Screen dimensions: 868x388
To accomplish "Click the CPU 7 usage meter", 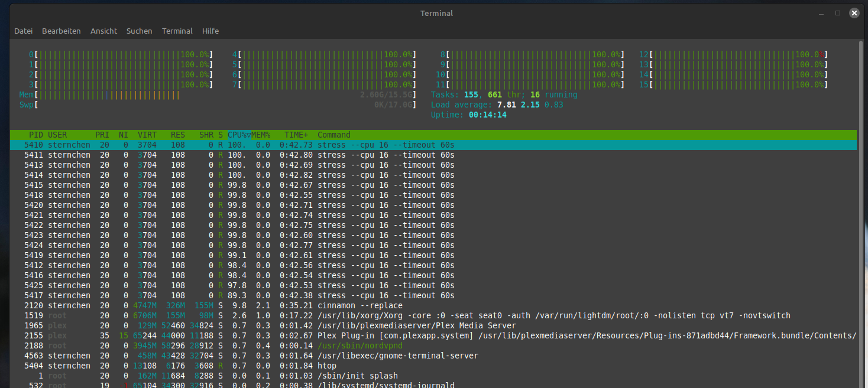I will coord(324,84).
